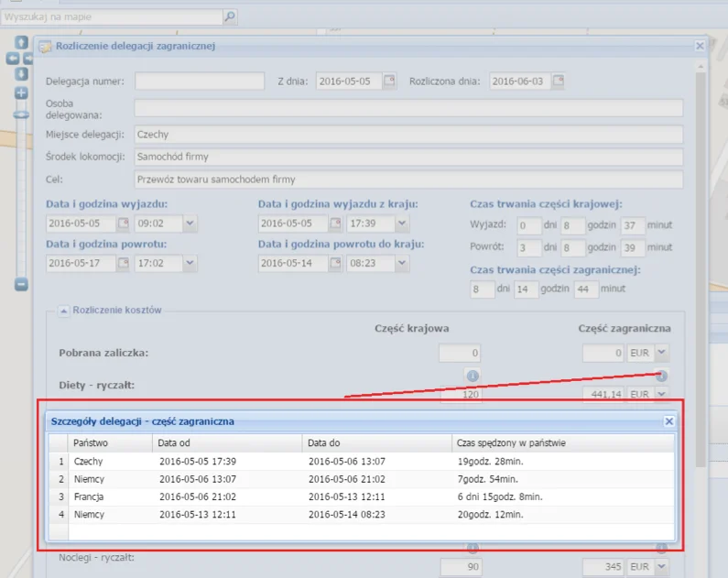Open calendar for Data i godzina wyjazdu
728x578 pixels.
coord(123,224)
